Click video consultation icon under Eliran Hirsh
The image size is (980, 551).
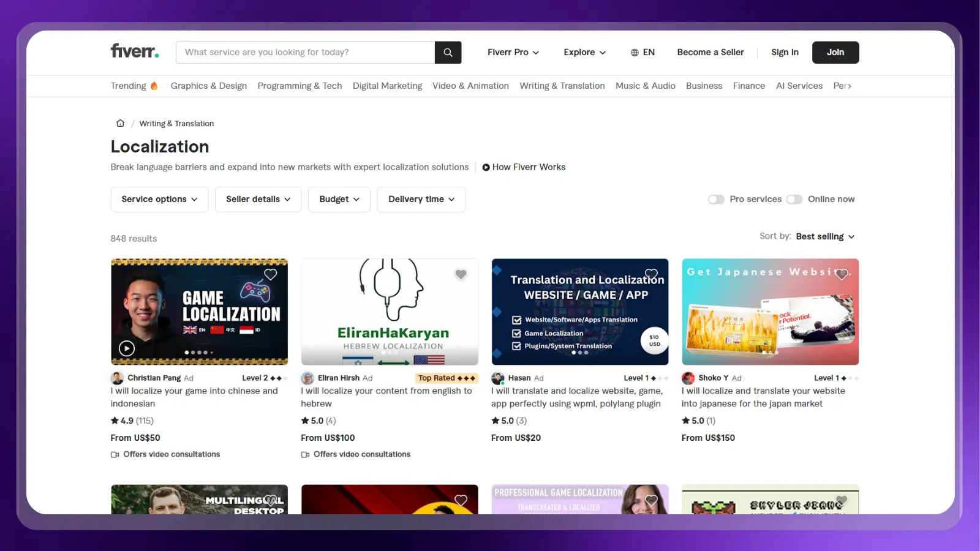click(306, 454)
